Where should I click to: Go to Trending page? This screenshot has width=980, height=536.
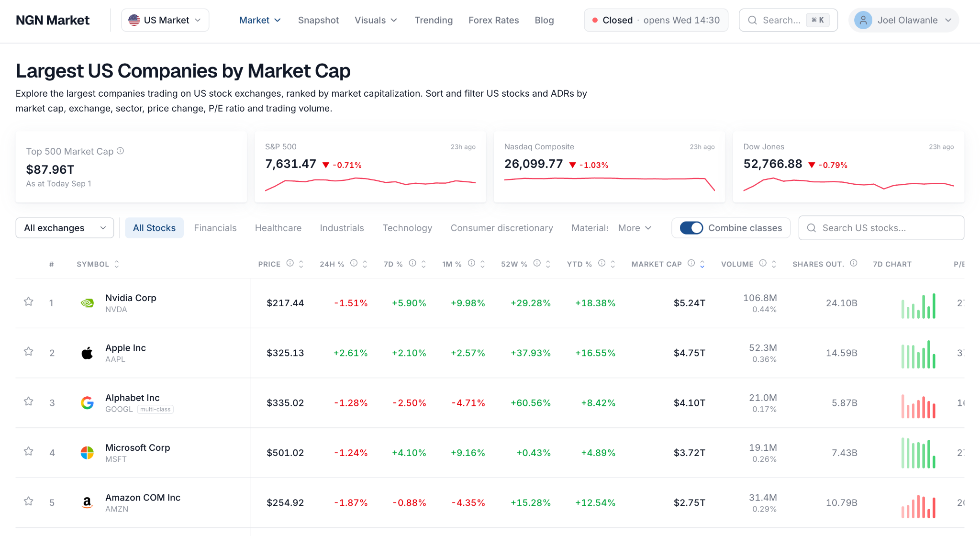[434, 20]
